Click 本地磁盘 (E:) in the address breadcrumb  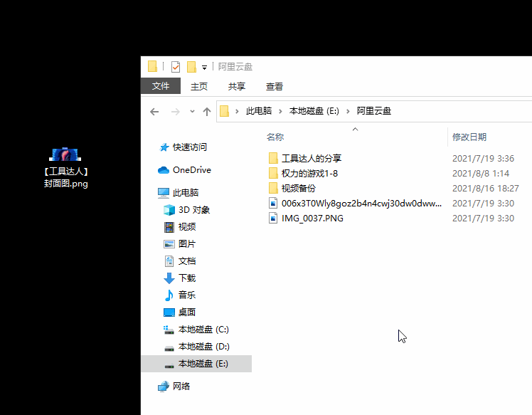coord(314,111)
